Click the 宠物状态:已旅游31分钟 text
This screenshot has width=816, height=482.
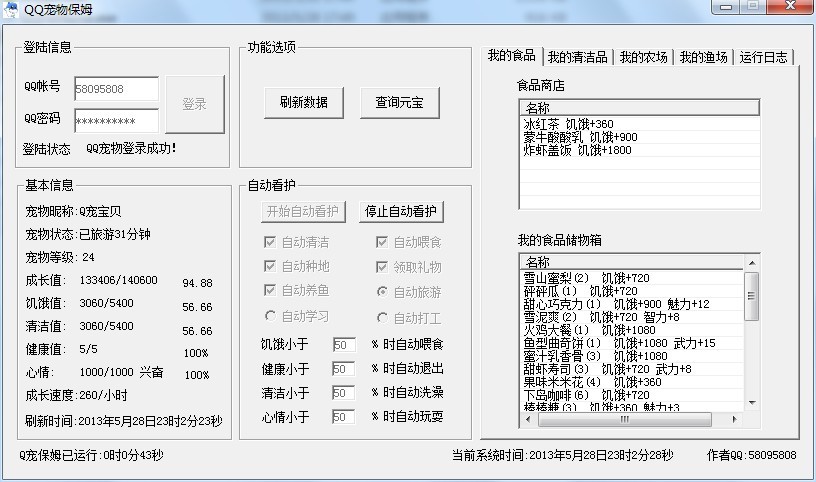coord(88,234)
